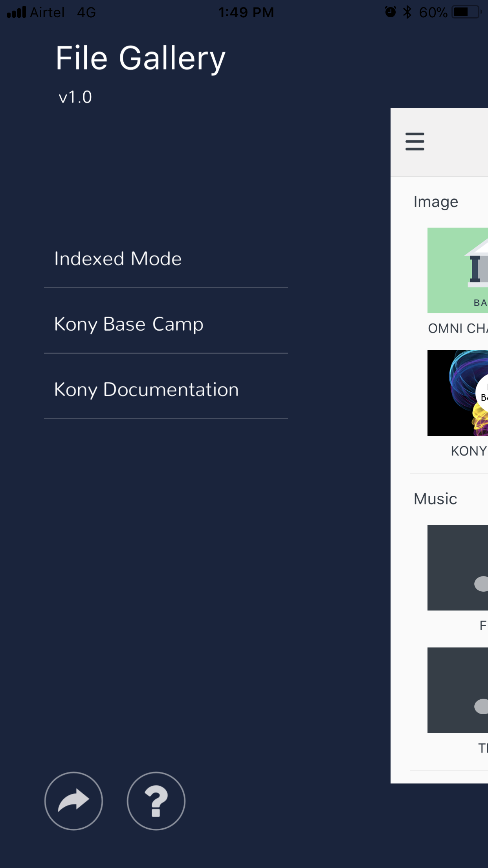
Task: Tap the OMNI CHA caption text
Action: pyautogui.click(x=458, y=328)
